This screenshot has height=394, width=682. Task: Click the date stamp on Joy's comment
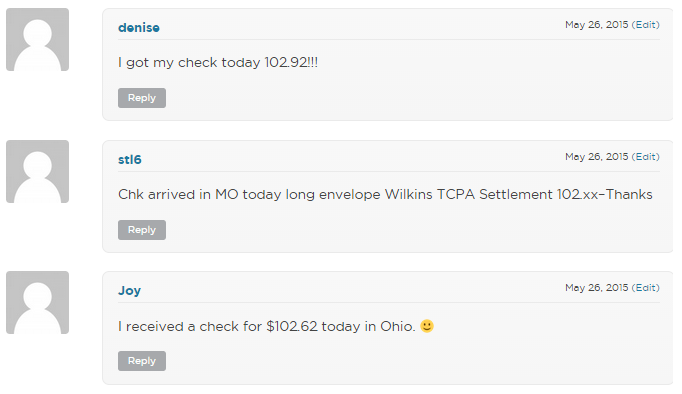(597, 287)
